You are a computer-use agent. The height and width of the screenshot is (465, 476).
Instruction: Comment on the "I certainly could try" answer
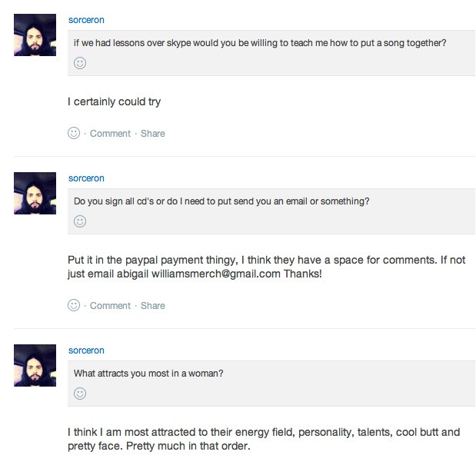coord(110,134)
